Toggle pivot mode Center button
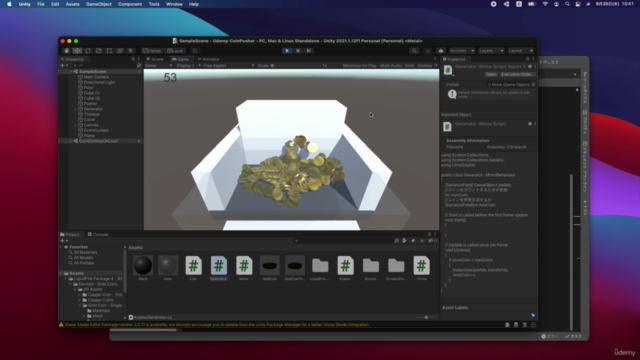 pyautogui.click(x=152, y=51)
